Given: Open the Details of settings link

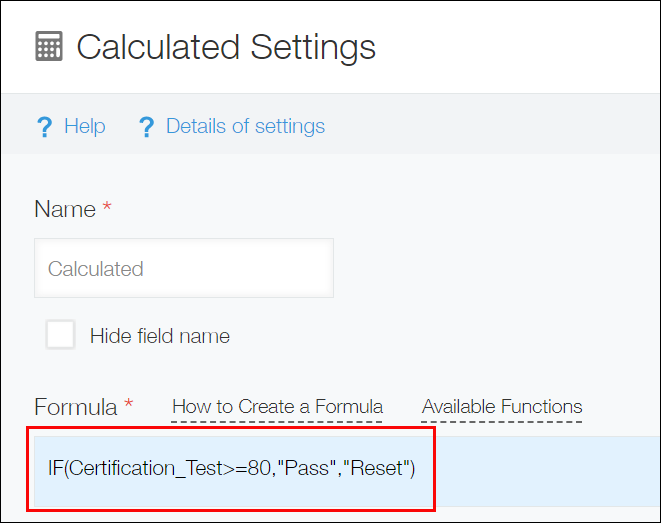Looking at the screenshot, I should [245, 126].
